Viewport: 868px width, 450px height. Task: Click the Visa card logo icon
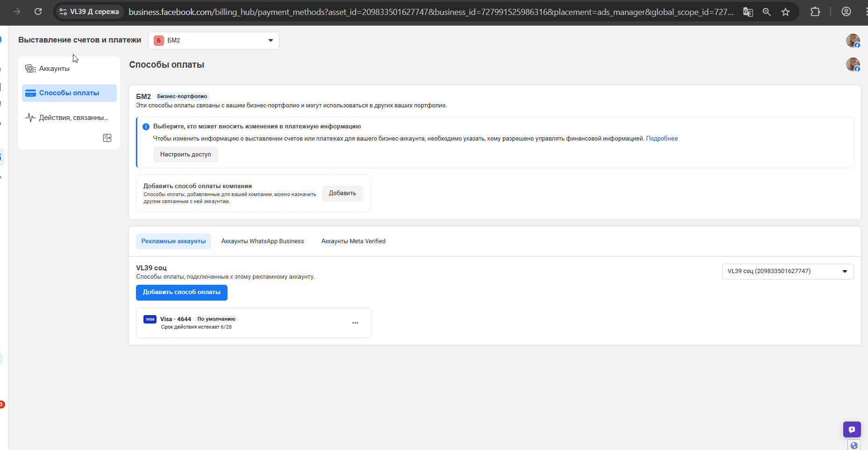pos(150,319)
